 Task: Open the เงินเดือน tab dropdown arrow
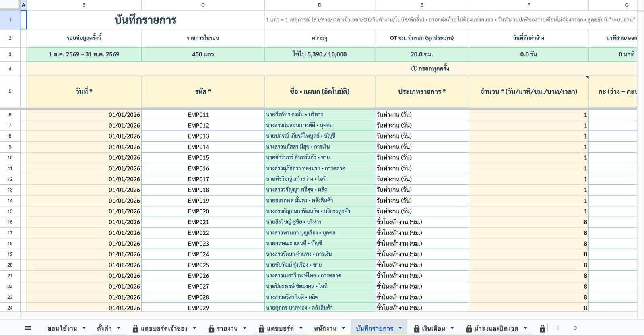pos(452,328)
